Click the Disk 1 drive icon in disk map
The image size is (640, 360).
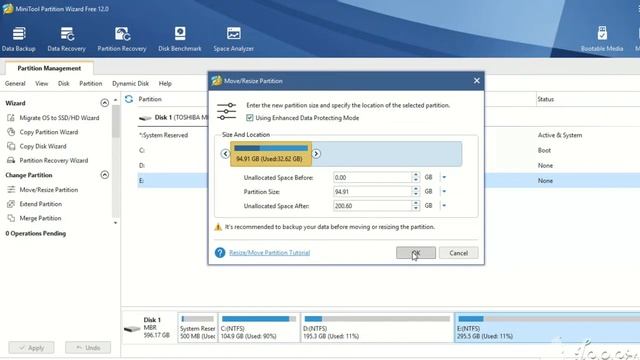click(132, 329)
